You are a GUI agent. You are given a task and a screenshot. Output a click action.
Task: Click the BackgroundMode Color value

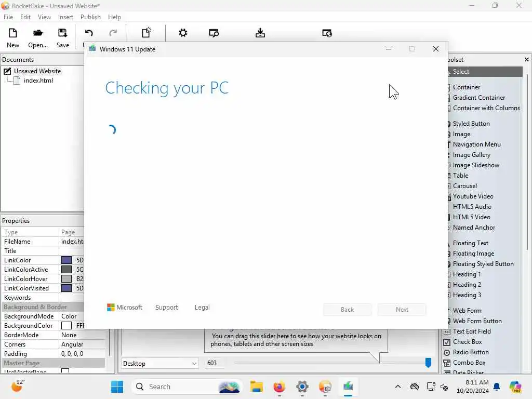click(x=72, y=316)
